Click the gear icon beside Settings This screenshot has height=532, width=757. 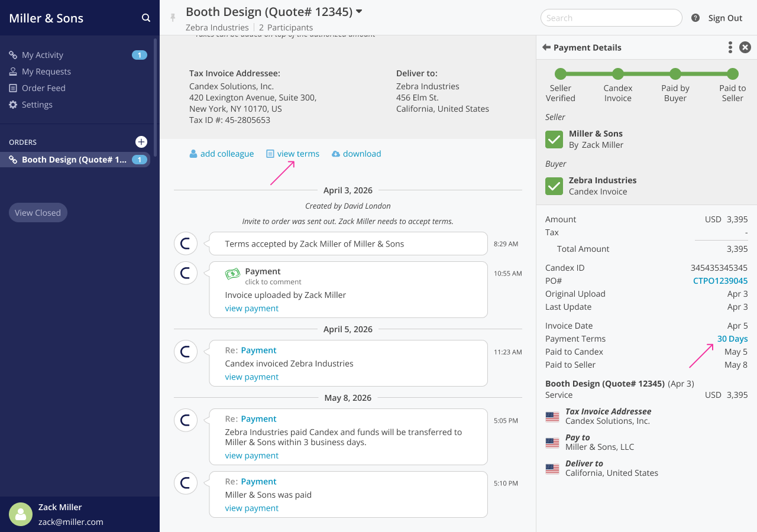[x=13, y=105]
